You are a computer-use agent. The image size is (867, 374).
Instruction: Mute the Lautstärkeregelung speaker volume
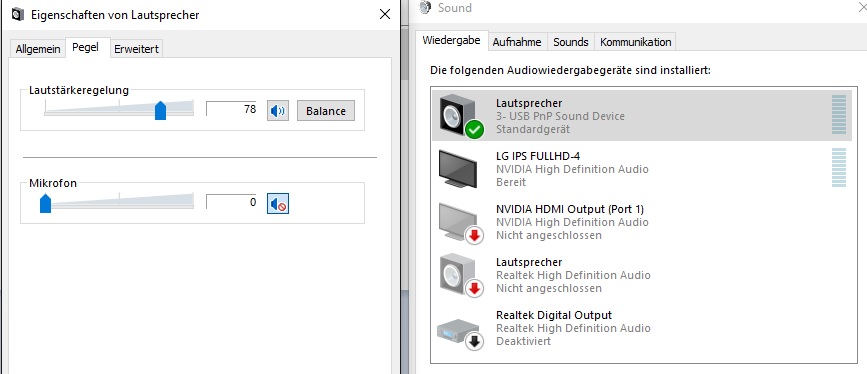[x=278, y=111]
